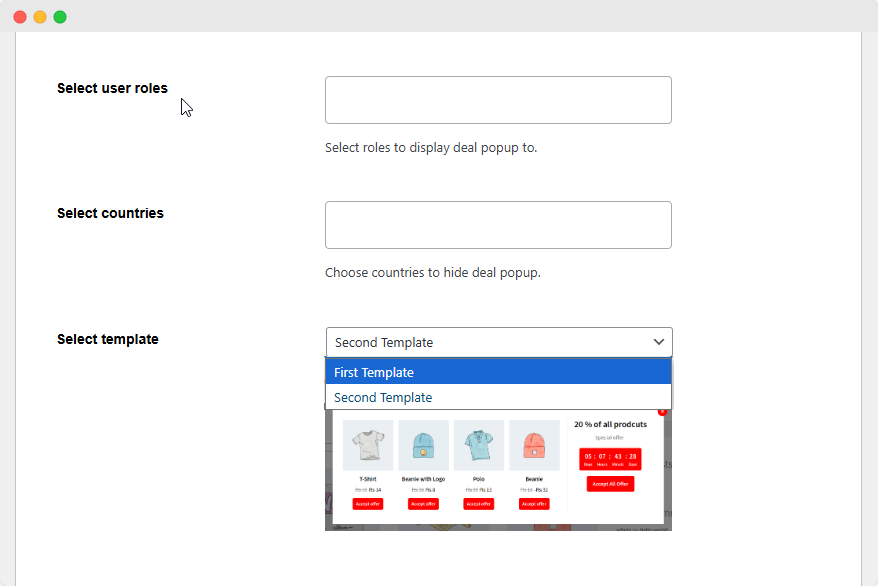This screenshot has height=586, width=878.
Task: Close the deal popup preview
Action: [662, 411]
